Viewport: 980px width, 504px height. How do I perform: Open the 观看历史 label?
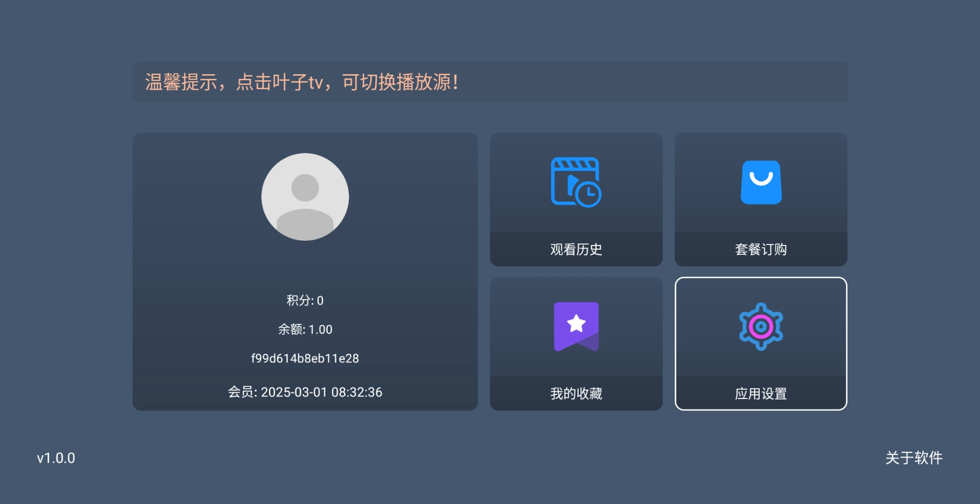(x=576, y=249)
